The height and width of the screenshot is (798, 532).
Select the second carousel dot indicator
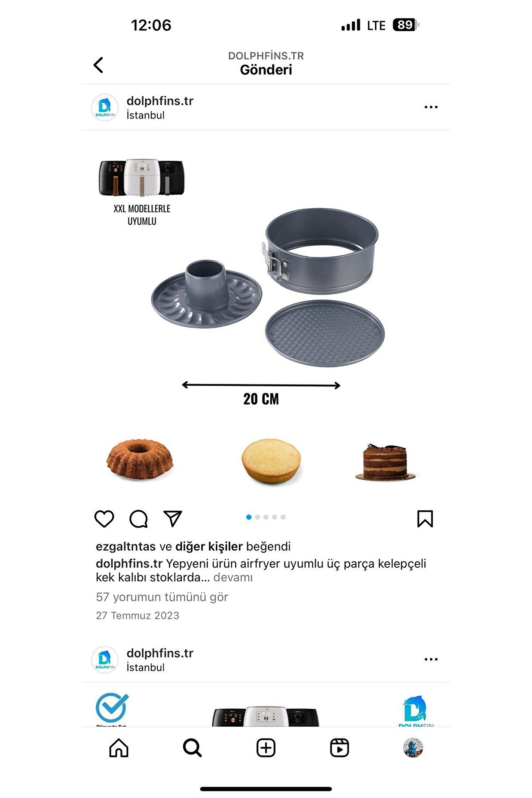[x=258, y=517]
